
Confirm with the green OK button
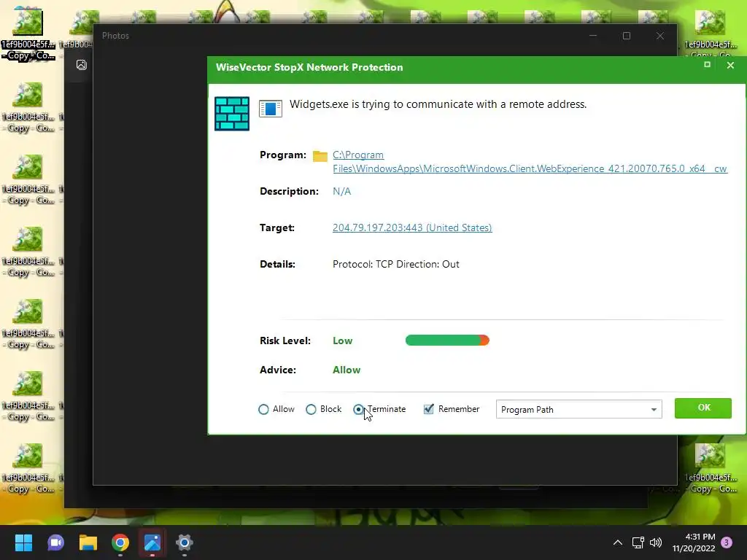(x=703, y=408)
